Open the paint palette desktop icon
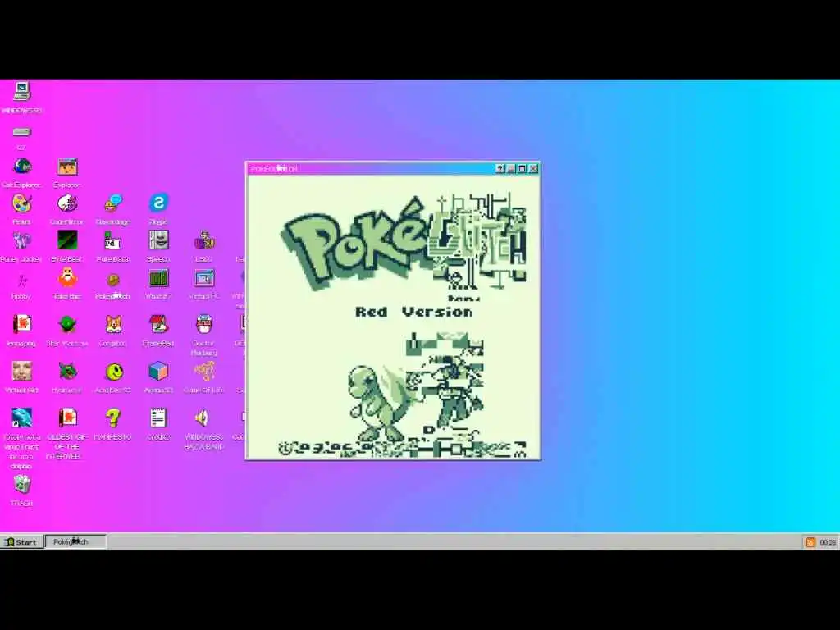Screen dimensions: 840x630 point(22,203)
